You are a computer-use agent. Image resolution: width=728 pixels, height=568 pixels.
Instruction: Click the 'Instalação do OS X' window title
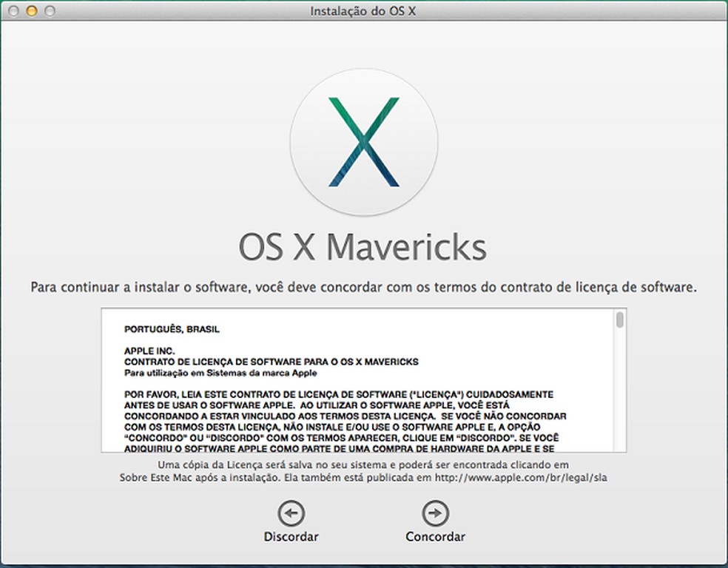tap(363, 10)
